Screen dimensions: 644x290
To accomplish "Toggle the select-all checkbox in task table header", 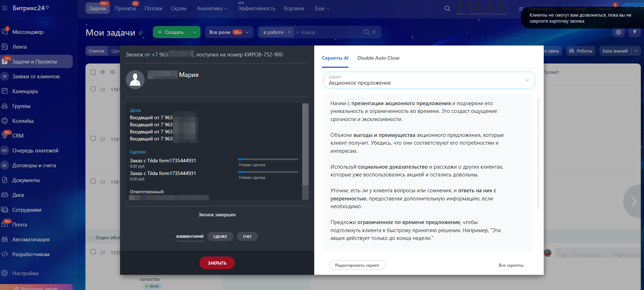I will tap(93, 72).
